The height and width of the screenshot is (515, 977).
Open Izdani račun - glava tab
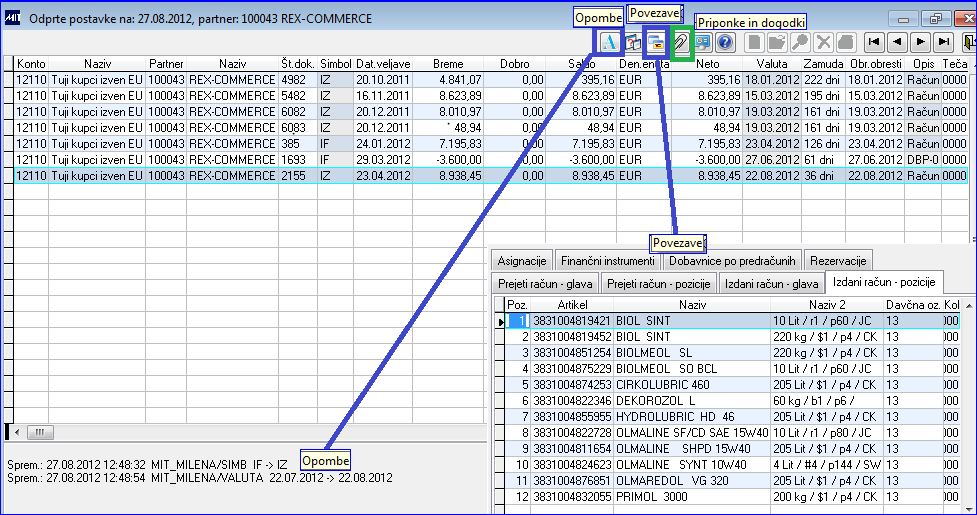pos(772,283)
